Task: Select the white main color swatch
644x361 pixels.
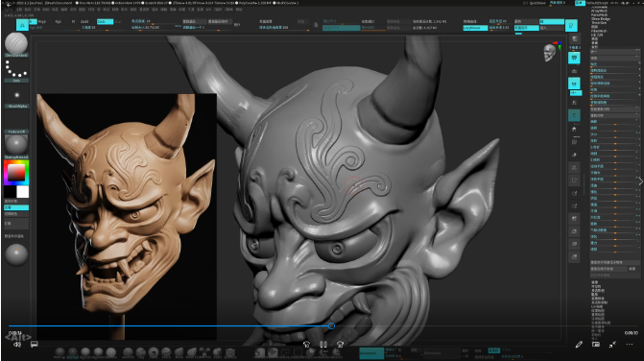Action: pyautogui.click(x=23, y=192)
